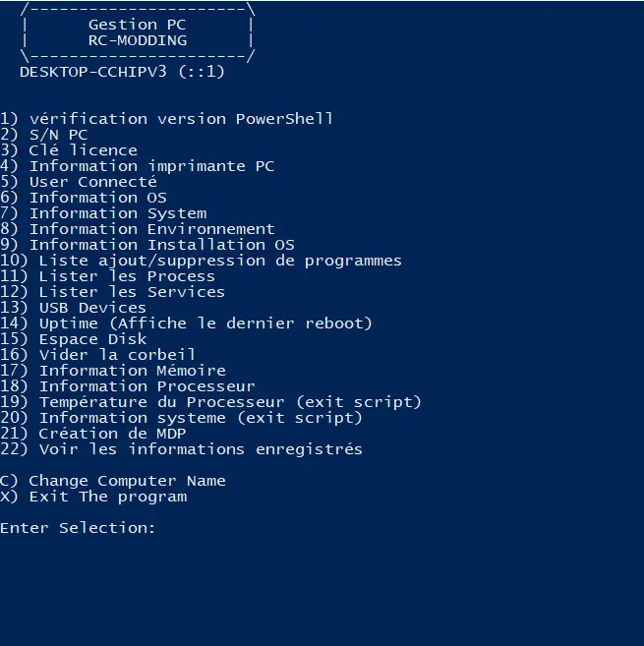Select Température du Processeur entry
The height and width of the screenshot is (646, 644).
pyautogui.click(x=210, y=402)
